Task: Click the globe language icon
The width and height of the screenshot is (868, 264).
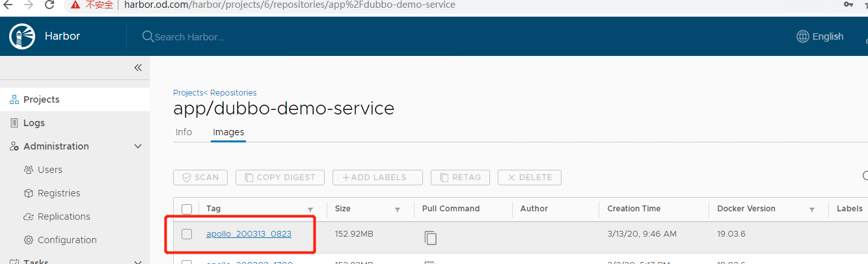Action: (x=803, y=36)
